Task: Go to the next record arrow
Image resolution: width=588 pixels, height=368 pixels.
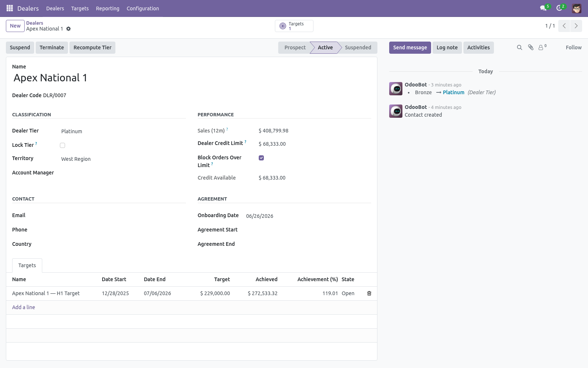Action: 576,26
